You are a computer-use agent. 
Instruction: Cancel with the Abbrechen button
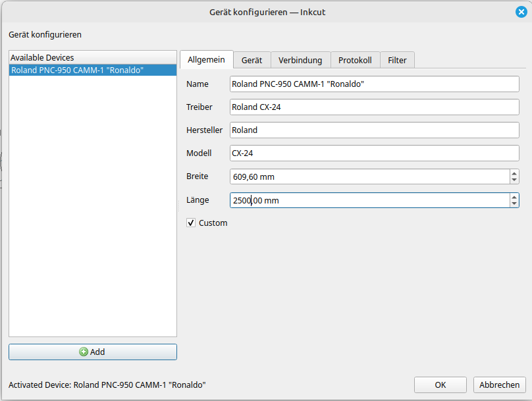pyautogui.click(x=500, y=385)
